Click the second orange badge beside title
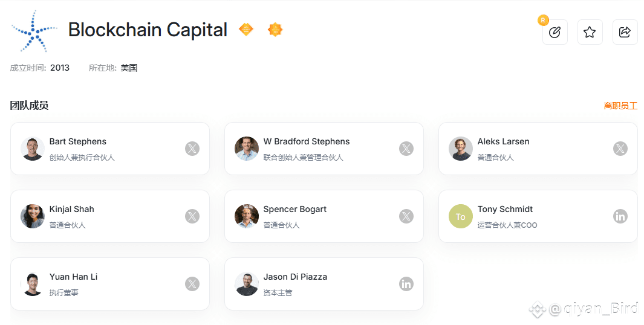Viewport: 644px width, 325px height. (x=275, y=30)
